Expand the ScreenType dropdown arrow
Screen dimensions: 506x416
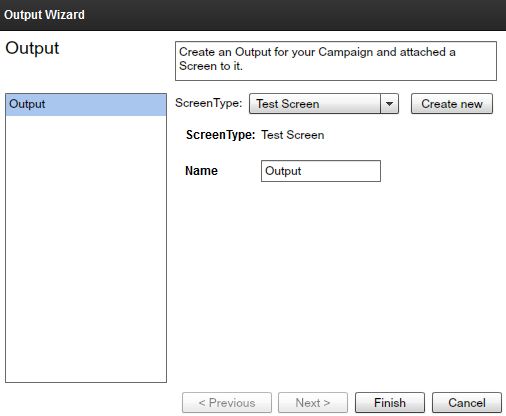(x=389, y=104)
